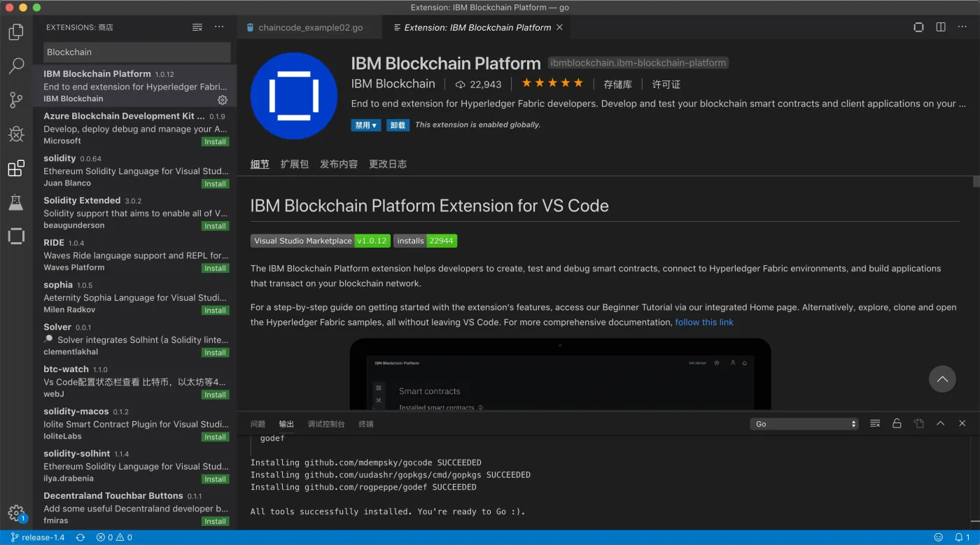Image resolution: width=980 pixels, height=545 pixels.
Task: Click the Open Changes editor icon
Action: 918,27
